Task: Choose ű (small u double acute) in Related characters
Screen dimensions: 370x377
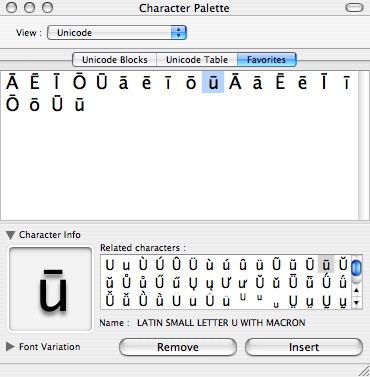Action: (x=176, y=283)
